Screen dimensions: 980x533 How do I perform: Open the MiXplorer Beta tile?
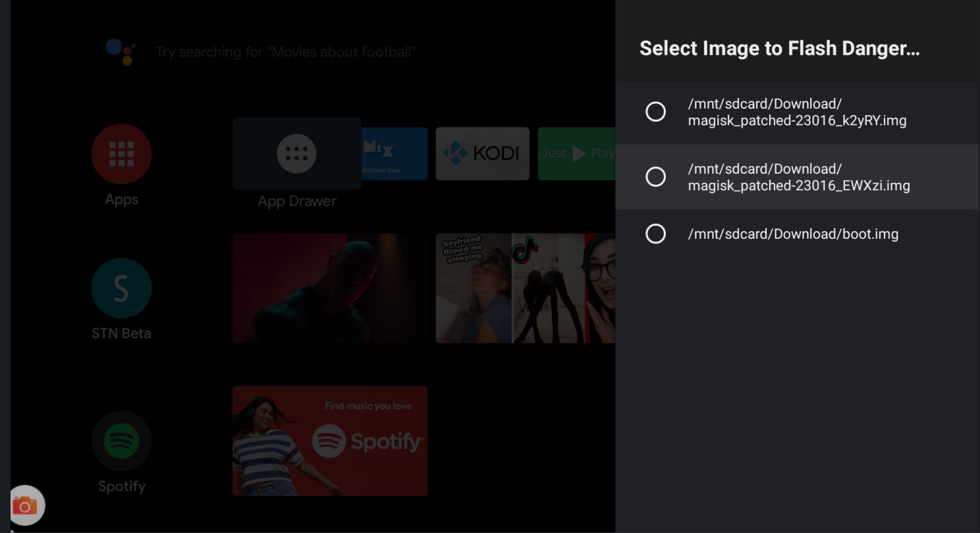click(x=394, y=153)
